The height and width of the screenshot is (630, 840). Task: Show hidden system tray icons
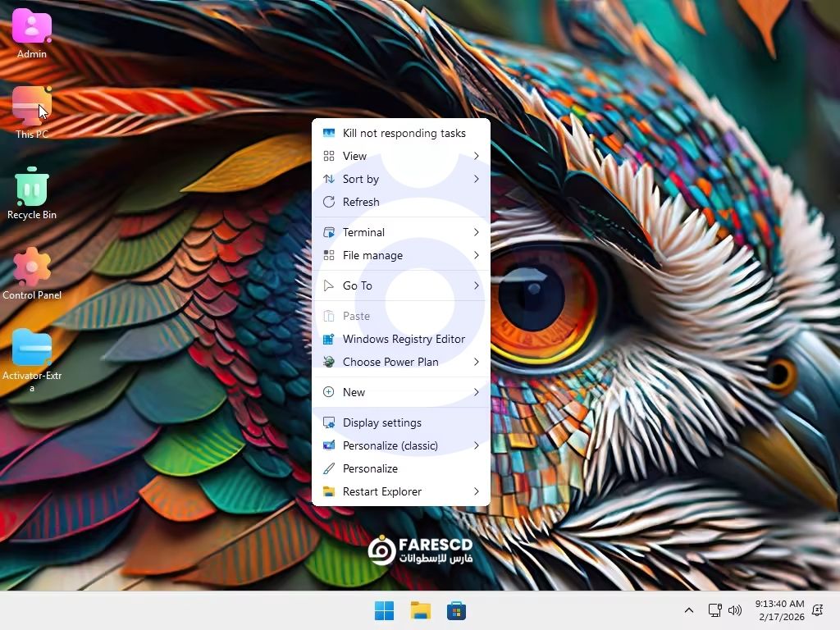point(689,610)
